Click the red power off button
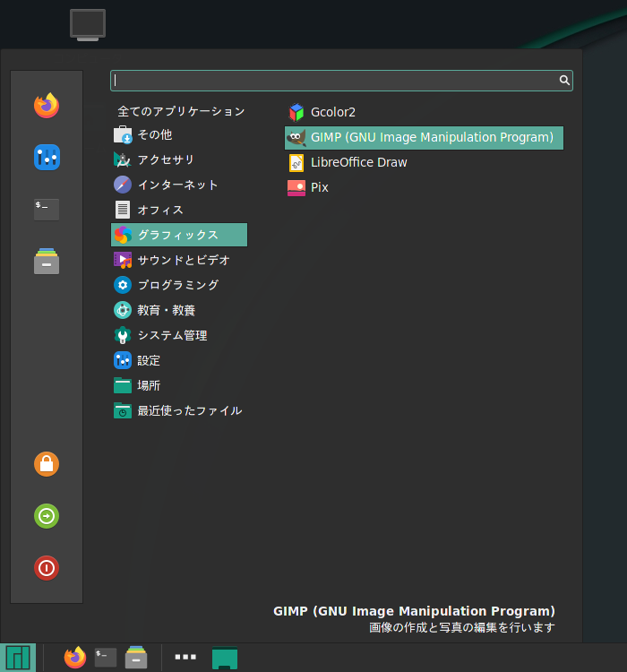This screenshot has width=627, height=672. (47, 568)
